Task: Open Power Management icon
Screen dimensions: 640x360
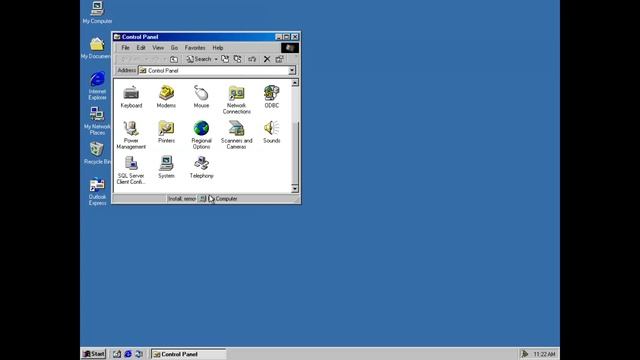Action: (131, 135)
